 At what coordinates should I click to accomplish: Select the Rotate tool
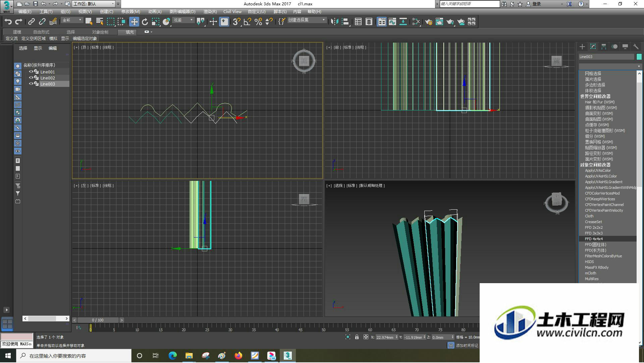coord(145,22)
